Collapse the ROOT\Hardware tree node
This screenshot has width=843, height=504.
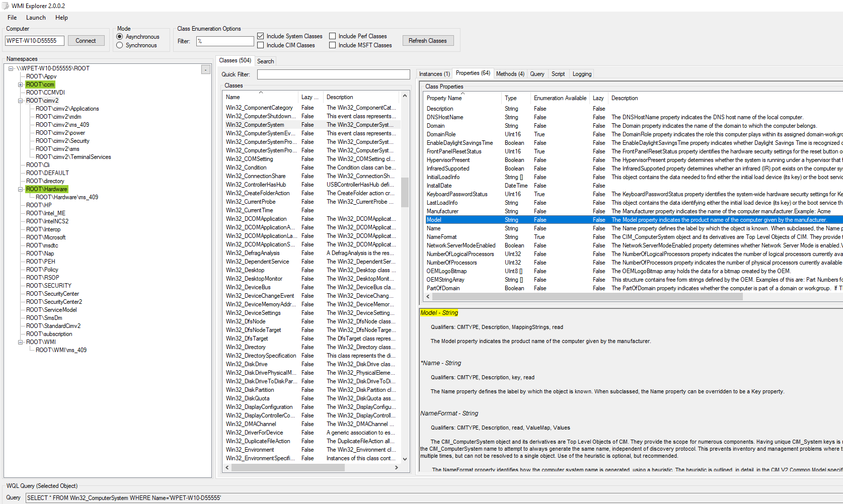click(21, 189)
